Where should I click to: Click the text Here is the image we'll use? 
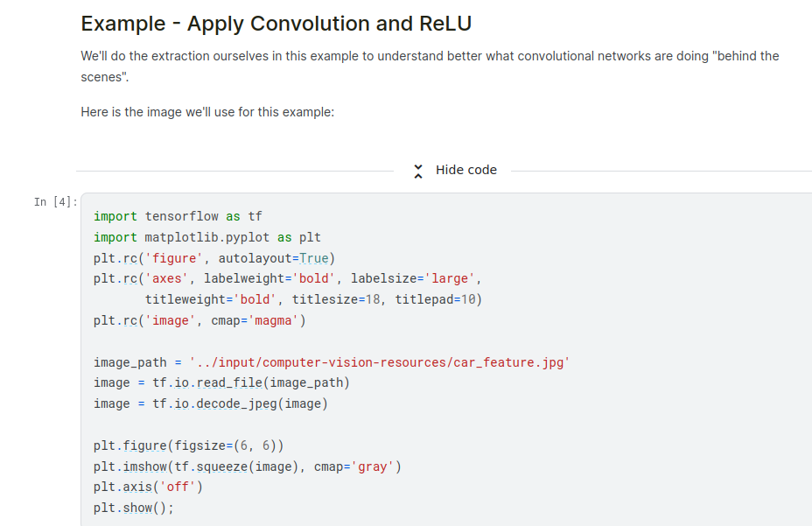point(206,113)
